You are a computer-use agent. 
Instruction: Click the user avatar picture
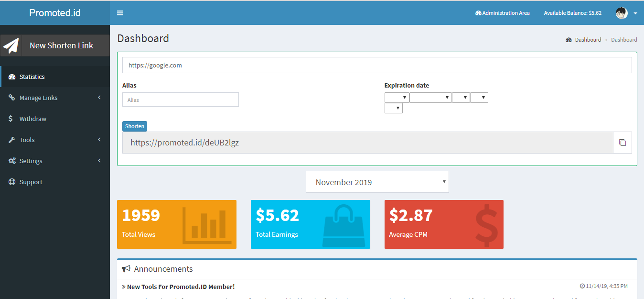click(x=622, y=13)
